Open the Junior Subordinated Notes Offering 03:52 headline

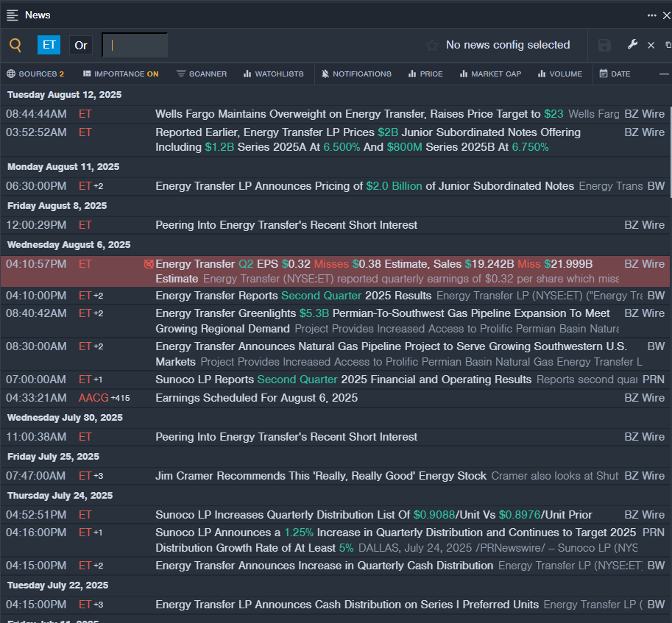[368, 140]
